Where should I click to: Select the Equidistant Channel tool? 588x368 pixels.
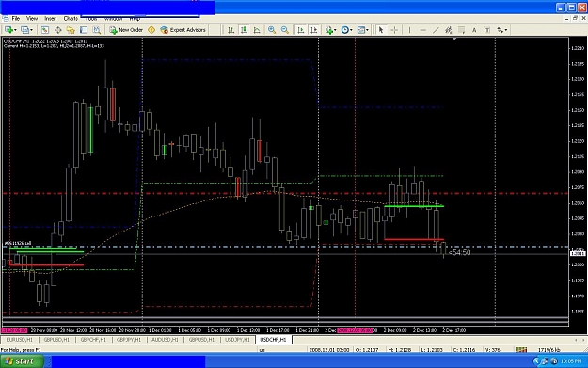pos(449,30)
